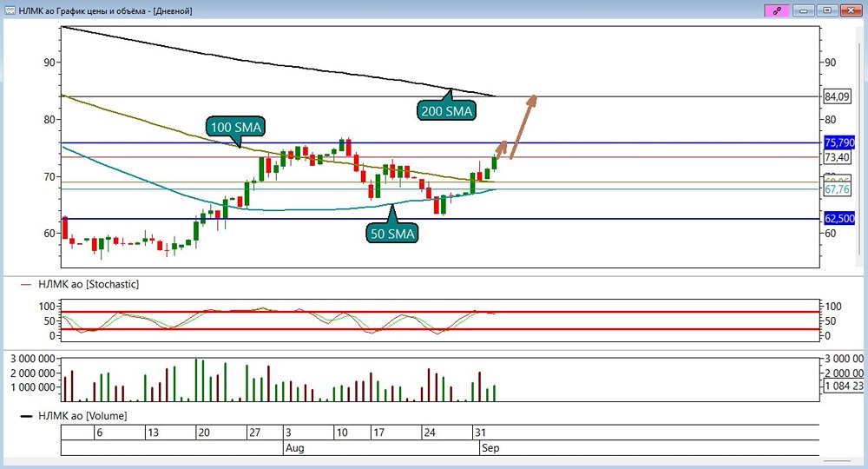868x469 pixels.
Task: Click date 20 on the time axis
Action: (204, 433)
